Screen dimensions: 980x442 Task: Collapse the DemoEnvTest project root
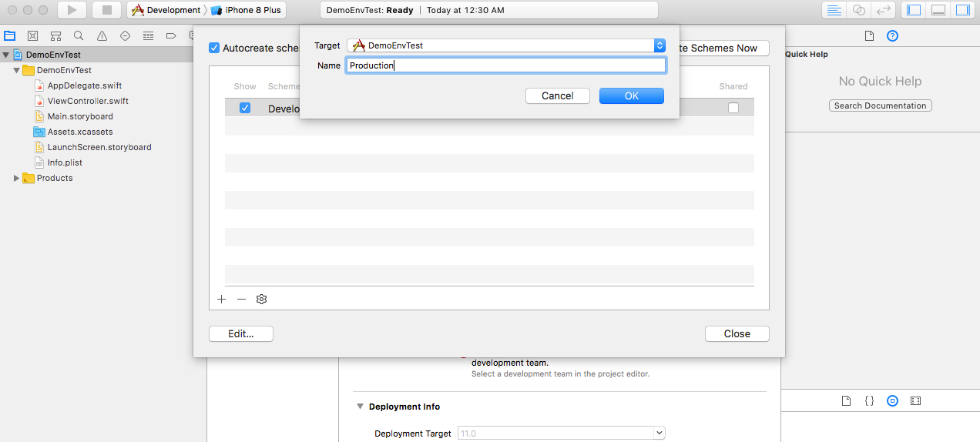click(x=6, y=55)
